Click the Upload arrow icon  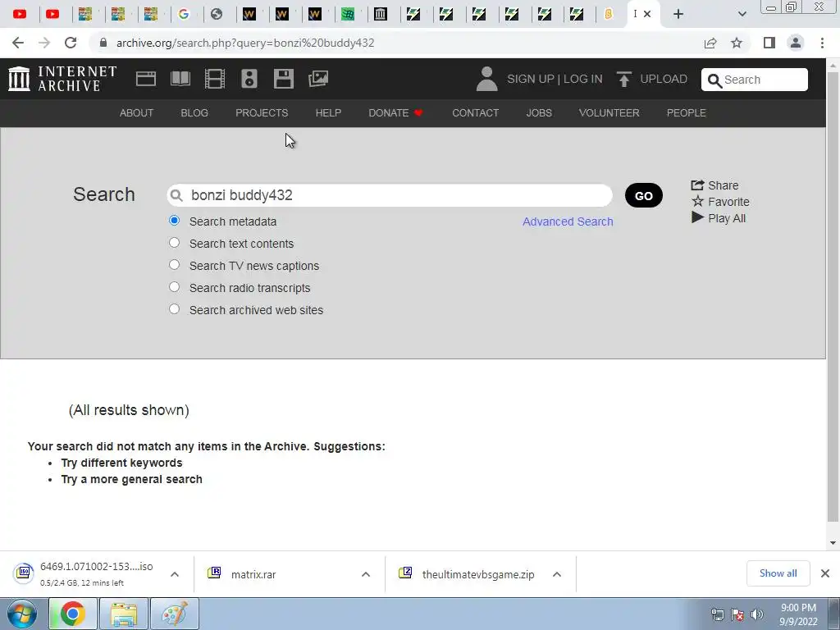[623, 79]
